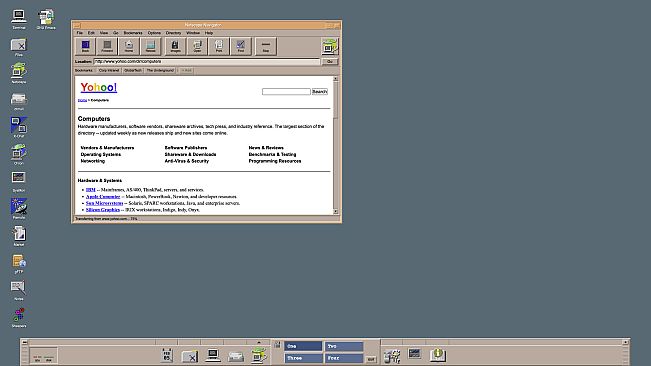This screenshot has width=651, height=366.
Task: Open the Directory menu
Action: [174, 33]
